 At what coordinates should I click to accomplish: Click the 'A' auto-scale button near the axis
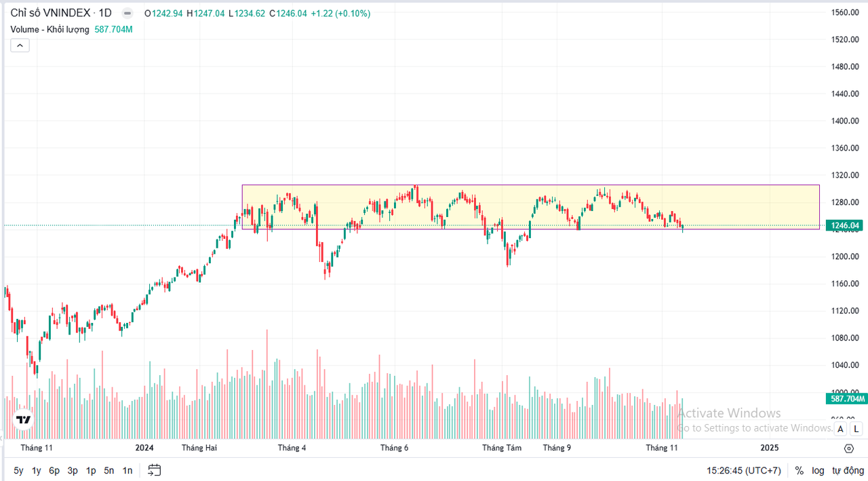840,429
